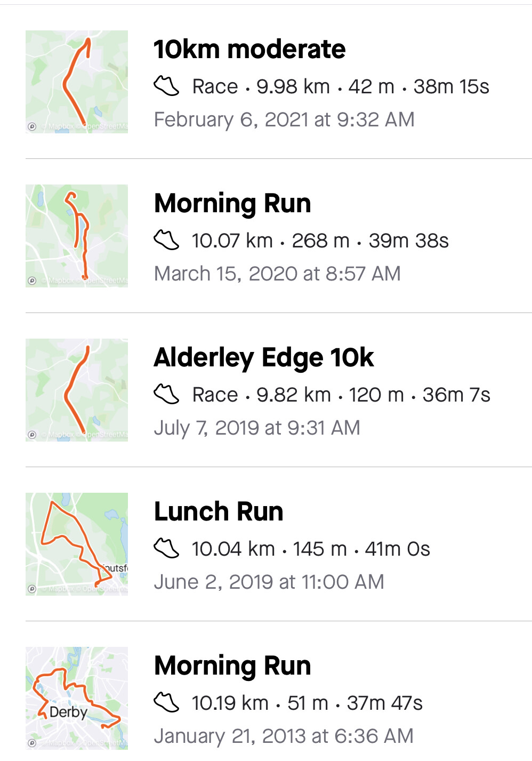Click shoe icon on Lunch Run entry
This screenshot has width=532, height=761.
coord(166,548)
